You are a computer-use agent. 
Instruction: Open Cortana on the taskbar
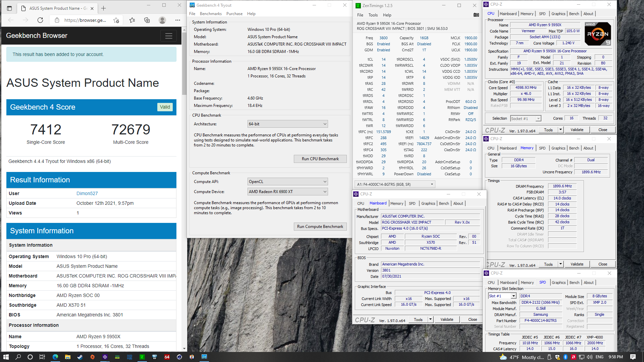(30, 357)
